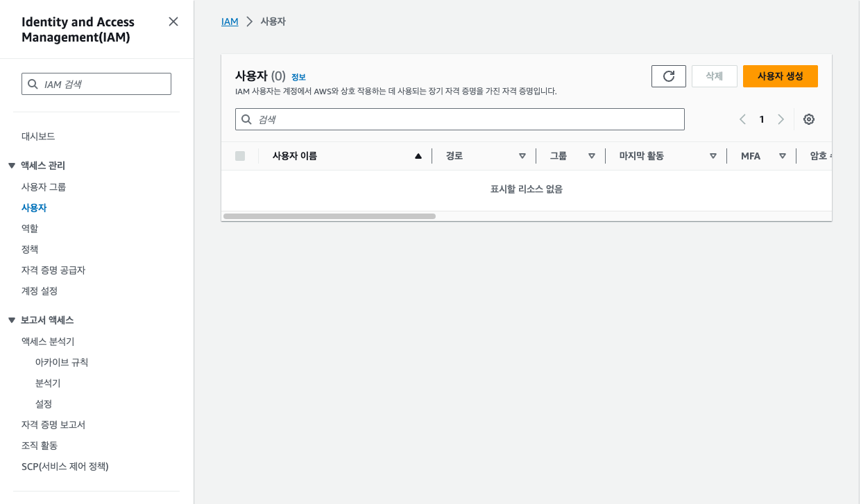Screen dimensions: 861x504
Task: Open 대시보드 in sidebar
Action: coord(38,137)
